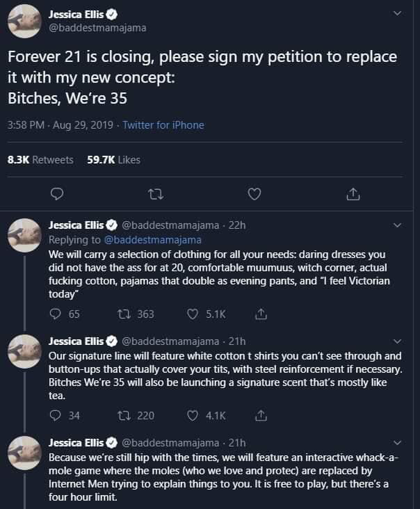View the 8.3K Retweets list
420x509 pixels.
tap(40, 159)
